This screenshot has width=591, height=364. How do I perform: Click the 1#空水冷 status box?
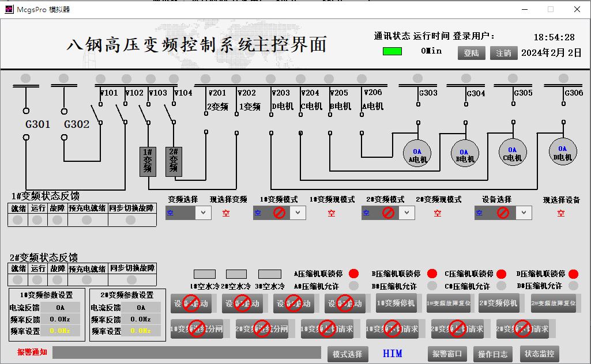pos(205,274)
